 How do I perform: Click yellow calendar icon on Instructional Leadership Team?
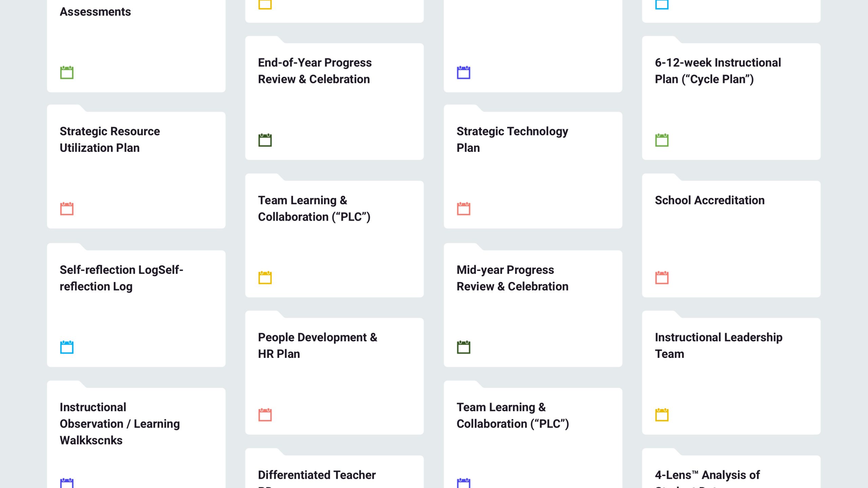point(662,415)
